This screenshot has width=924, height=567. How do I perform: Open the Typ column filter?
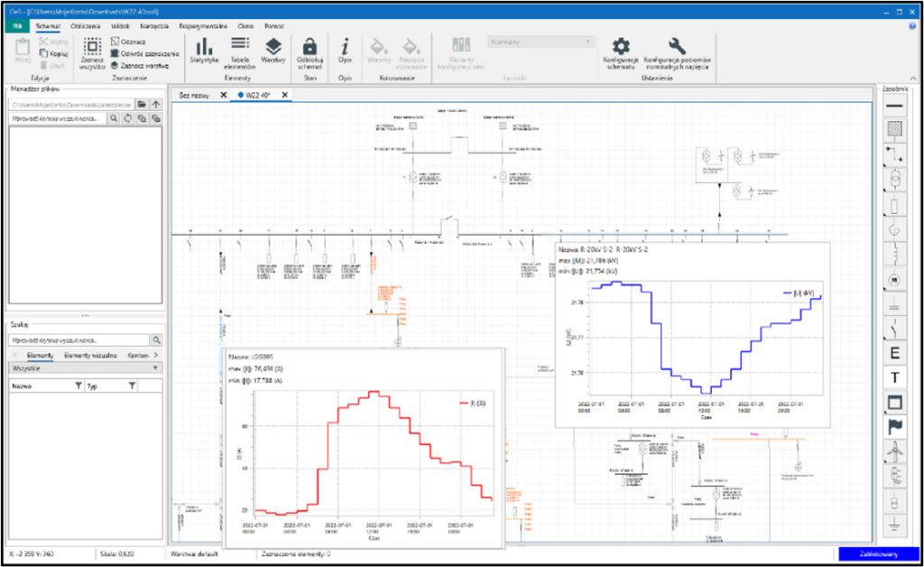coord(132,386)
